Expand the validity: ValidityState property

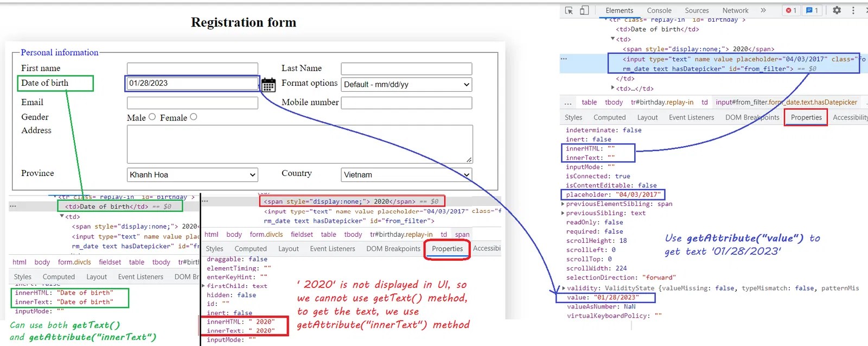click(x=564, y=288)
